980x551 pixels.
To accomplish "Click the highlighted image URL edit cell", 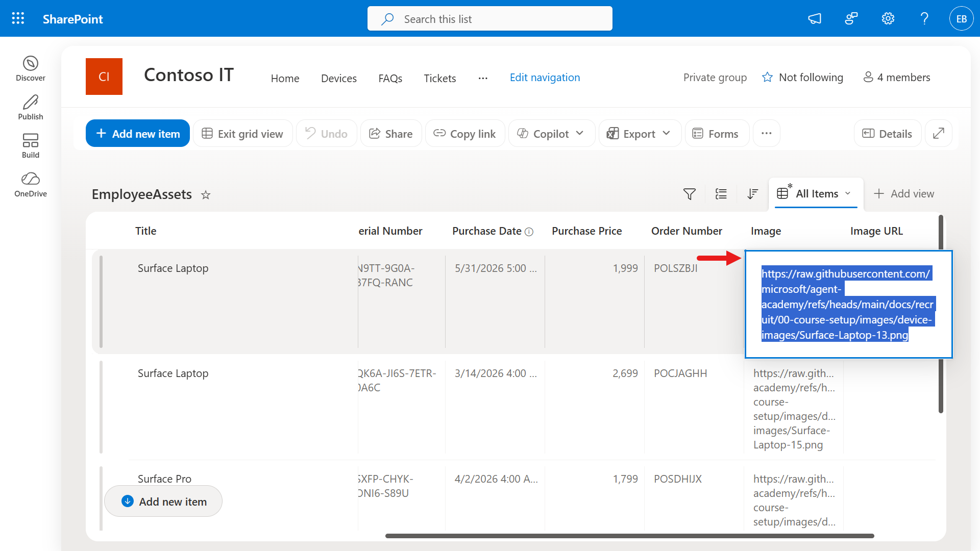I will pyautogui.click(x=848, y=305).
